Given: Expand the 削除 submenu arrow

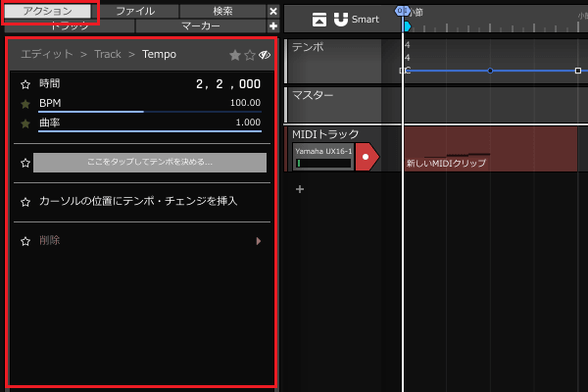Looking at the screenshot, I should click(x=259, y=240).
